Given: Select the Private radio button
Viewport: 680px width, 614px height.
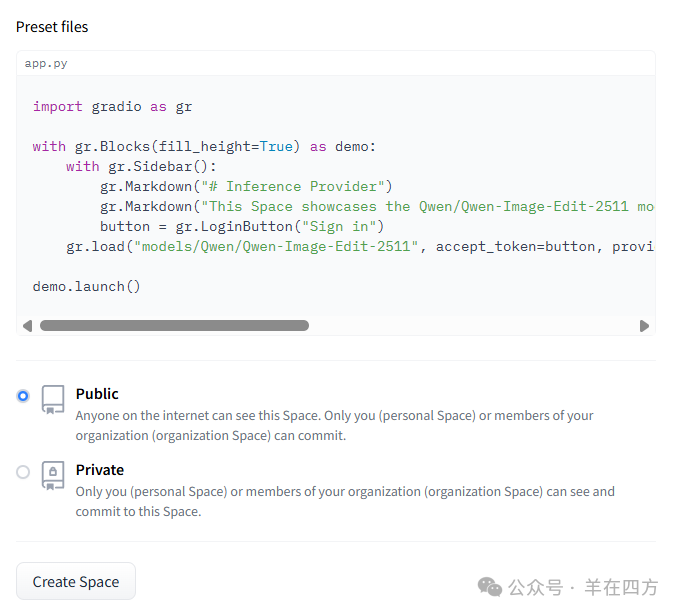Looking at the screenshot, I should coord(23,472).
